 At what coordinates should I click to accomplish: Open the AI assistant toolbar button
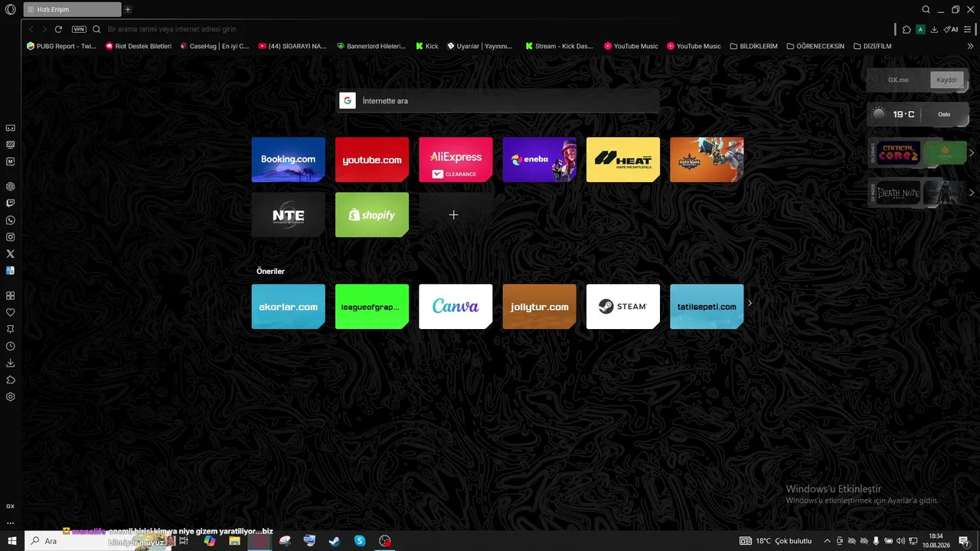(951, 29)
